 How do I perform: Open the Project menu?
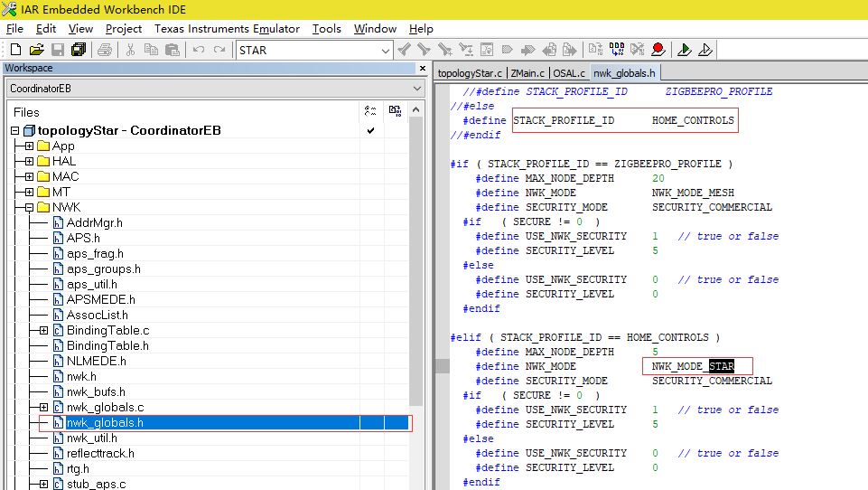click(124, 29)
